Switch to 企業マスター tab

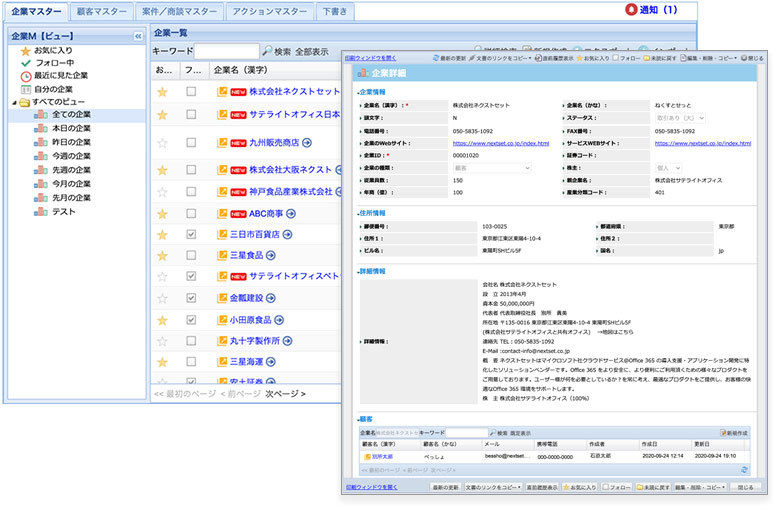(x=36, y=12)
